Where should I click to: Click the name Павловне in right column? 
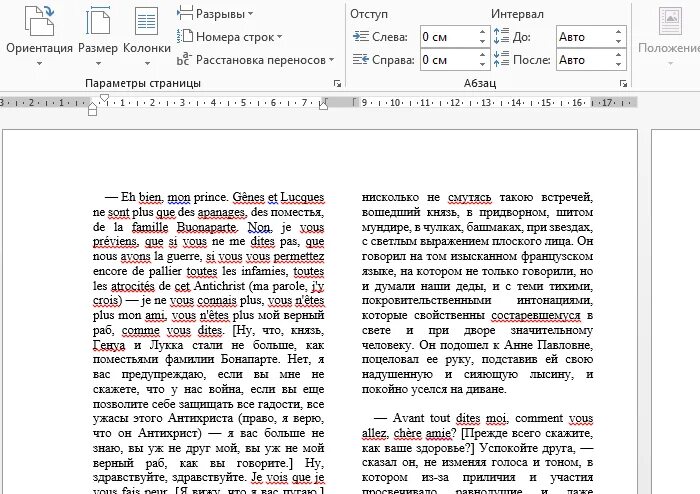coord(565,345)
